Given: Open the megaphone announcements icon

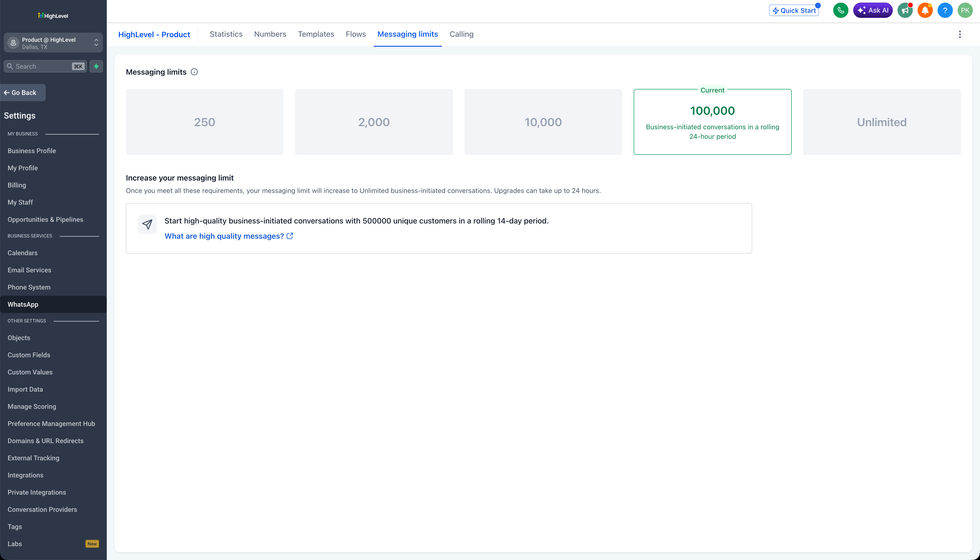Looking at the screenshot, I should (905, 10).
